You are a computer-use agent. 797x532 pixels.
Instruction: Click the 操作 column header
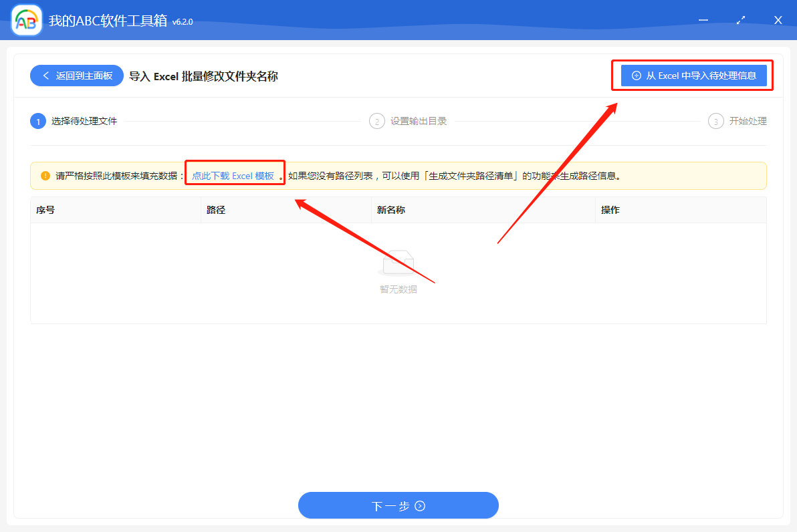pos(609,210)
